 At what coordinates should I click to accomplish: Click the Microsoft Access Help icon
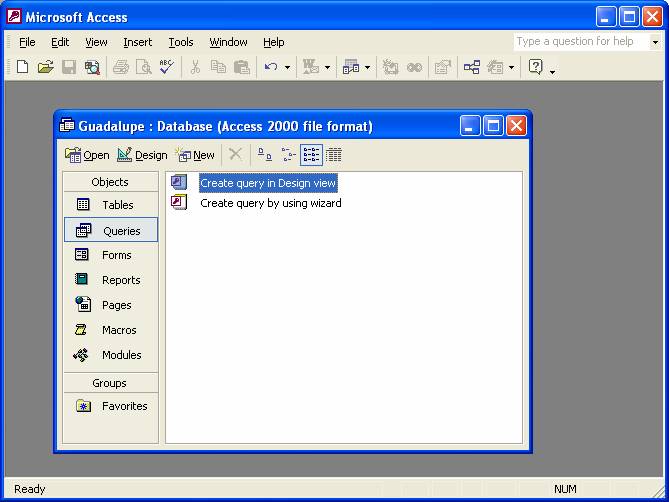[x=535, y=67]
